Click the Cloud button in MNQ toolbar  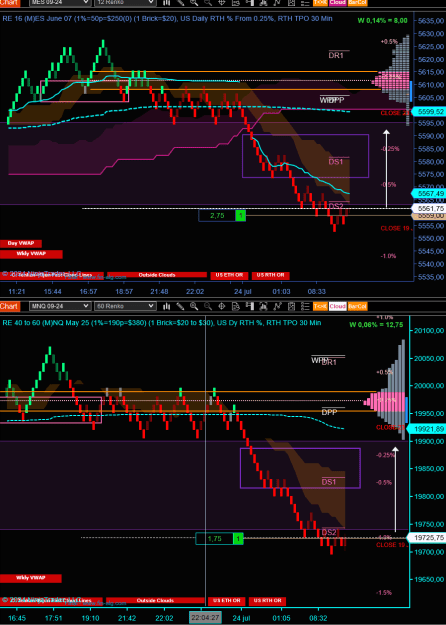[337, 306]
